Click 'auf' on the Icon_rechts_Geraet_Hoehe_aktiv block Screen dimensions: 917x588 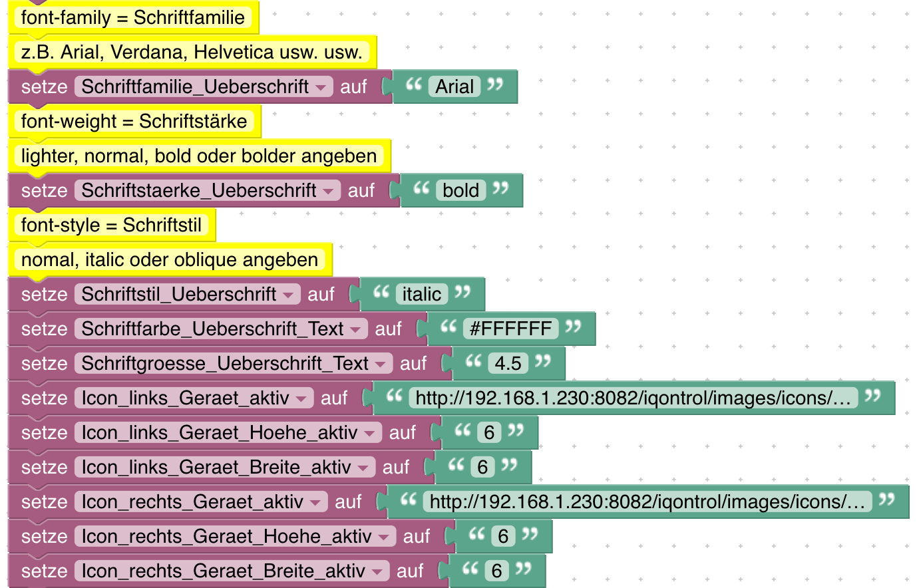pyautogui.click(x=417, y=537)
